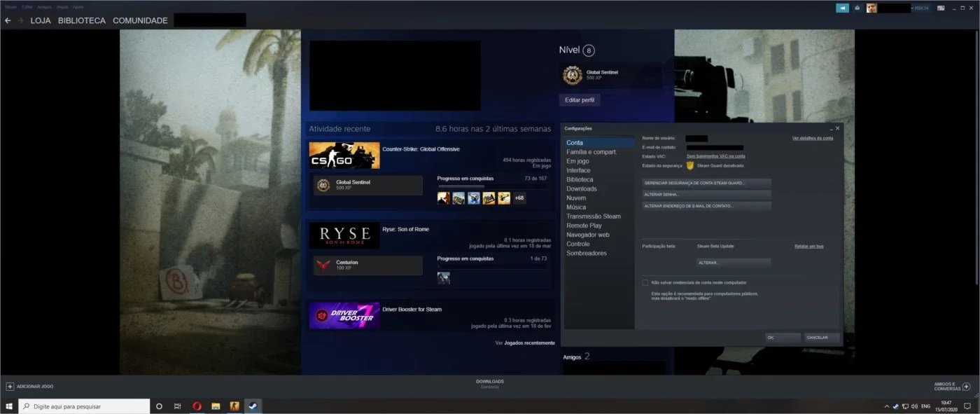This screenshot has width=980, height=414.
Task: Click Editar perfil button
Action: click(580, 100)
